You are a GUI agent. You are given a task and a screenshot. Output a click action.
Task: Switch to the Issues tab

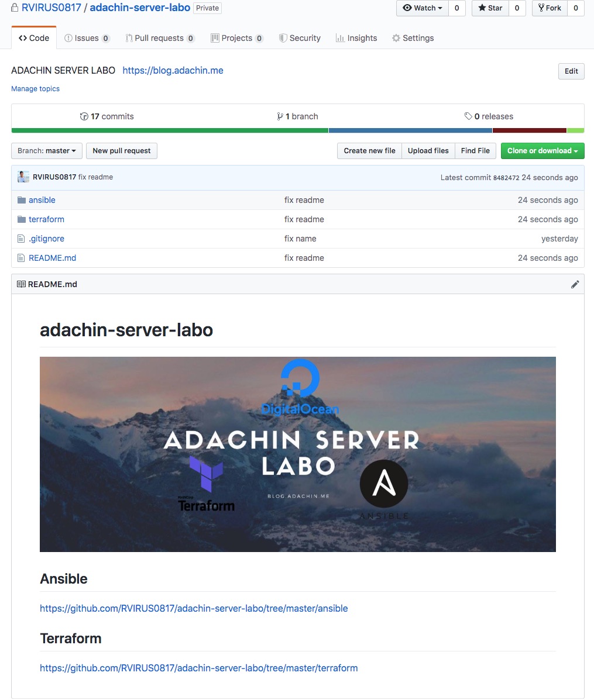87,38
